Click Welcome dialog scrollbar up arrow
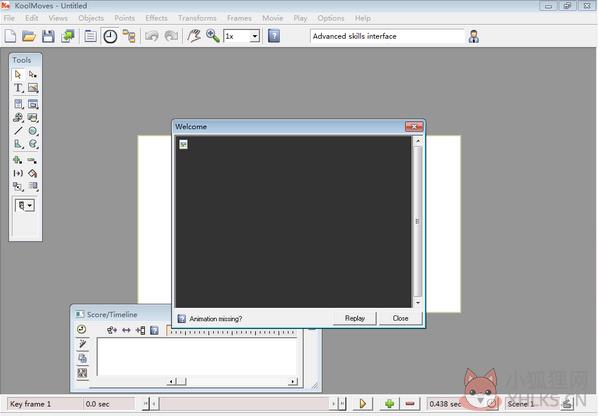This screenshot has height=416, width=598. coord(418,141)
